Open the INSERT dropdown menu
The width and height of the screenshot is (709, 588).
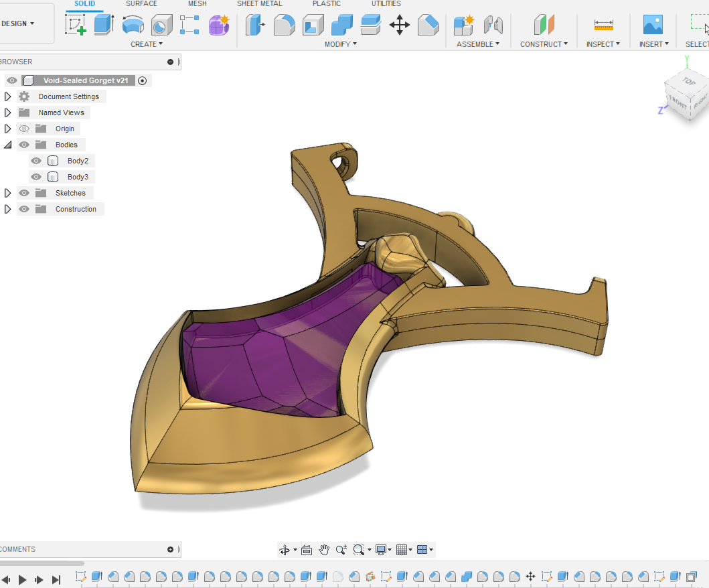654,44
